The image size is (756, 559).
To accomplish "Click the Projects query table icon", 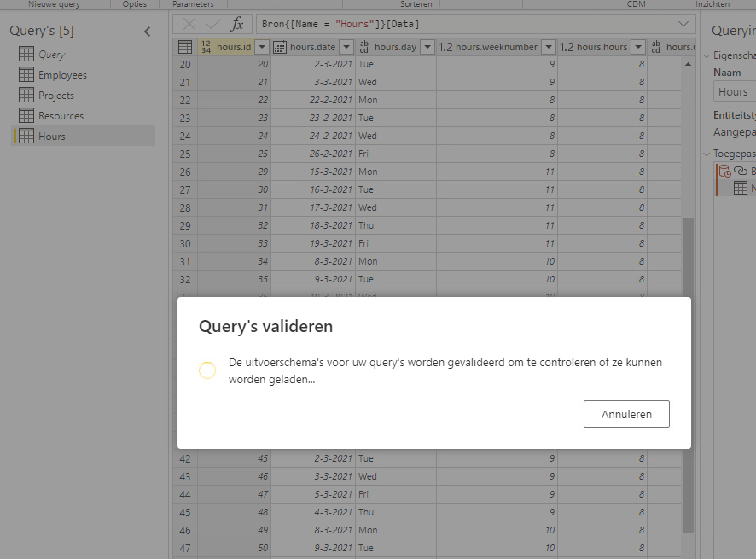I will click(x=26, y=95).
